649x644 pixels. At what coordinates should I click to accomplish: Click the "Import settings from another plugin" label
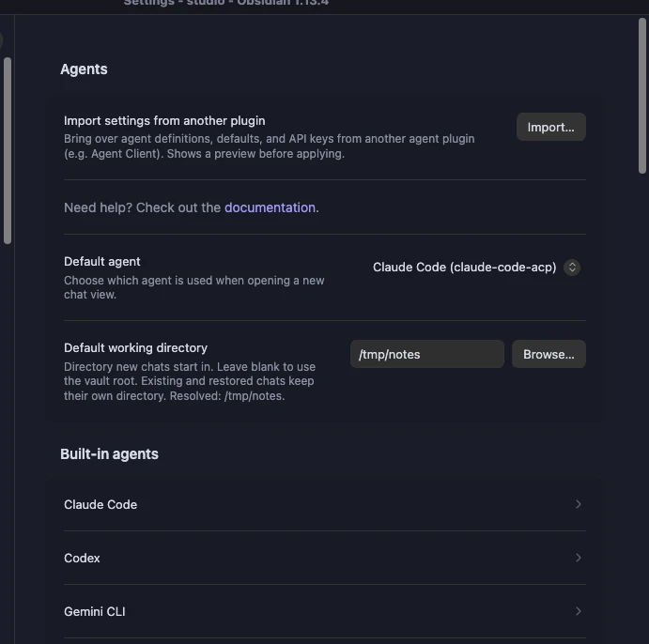[164, 120]
